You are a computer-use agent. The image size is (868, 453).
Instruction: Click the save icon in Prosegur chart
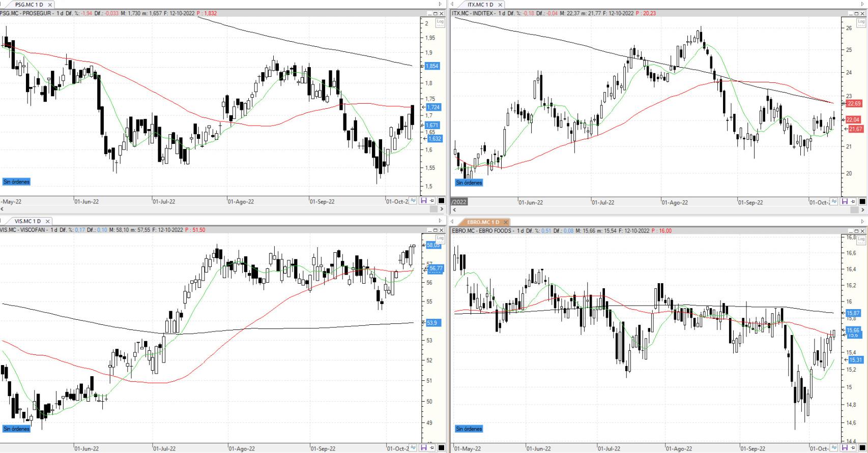click(x=423, y=201)
